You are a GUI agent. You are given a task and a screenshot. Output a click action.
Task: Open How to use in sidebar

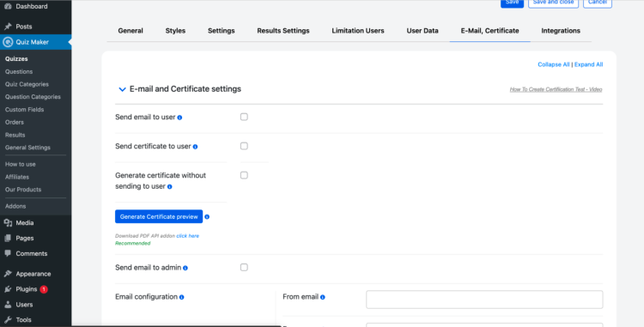click(x=20, y=164)
